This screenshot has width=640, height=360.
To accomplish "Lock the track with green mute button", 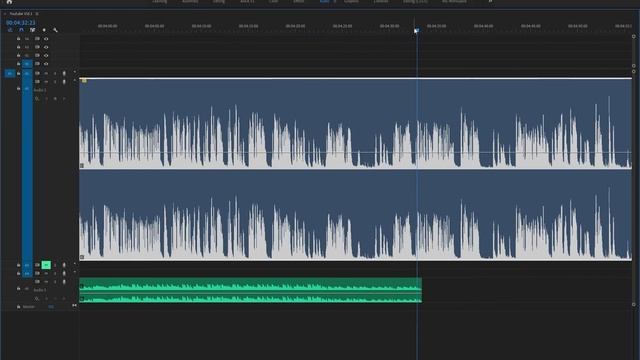I will tap(18, 265).
